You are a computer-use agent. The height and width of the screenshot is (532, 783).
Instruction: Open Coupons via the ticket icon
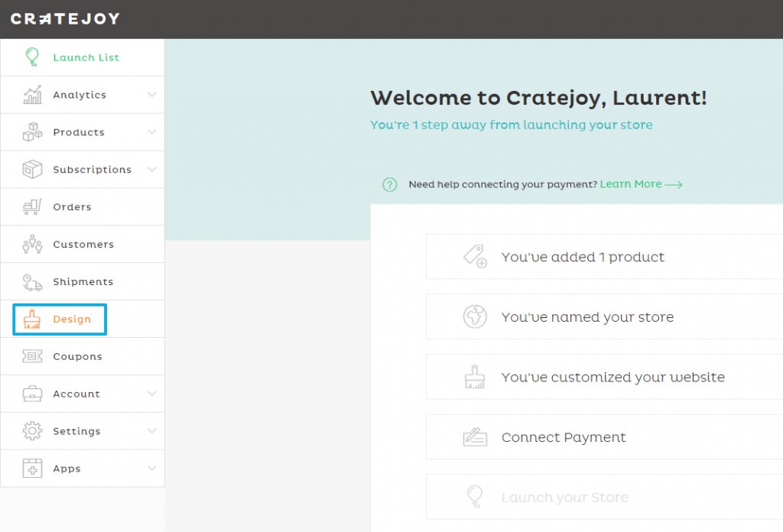pyautogui.click(x=31, y=356)
